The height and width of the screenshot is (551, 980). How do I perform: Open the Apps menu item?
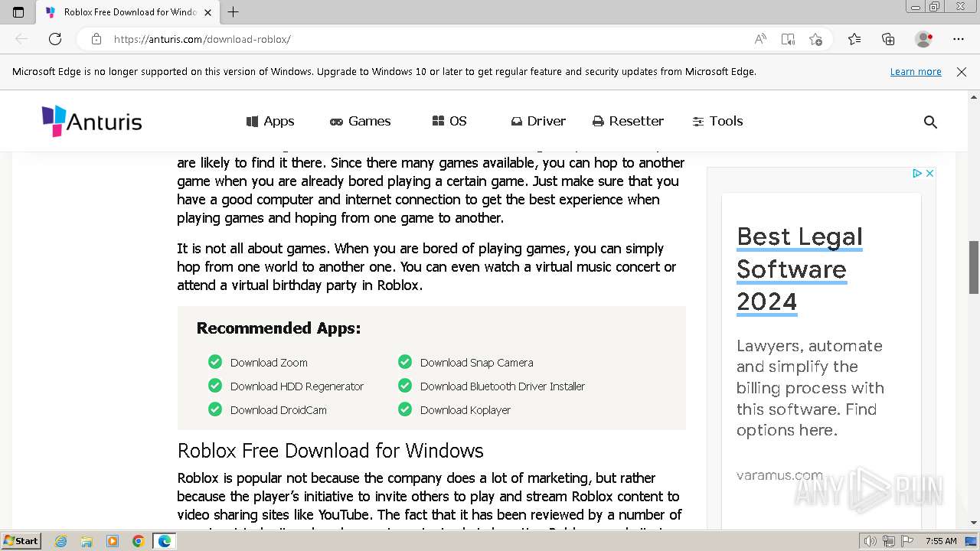[x=270, y=121]
